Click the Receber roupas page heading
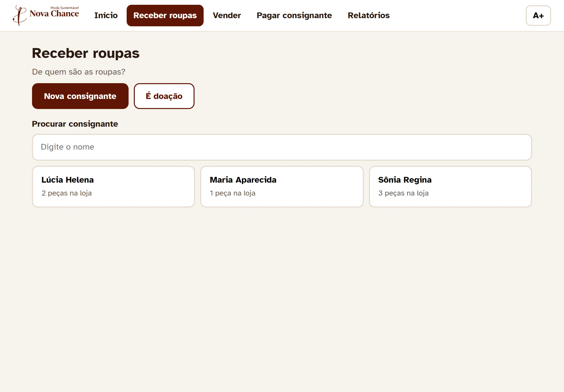564x392 pixels. 86,53
